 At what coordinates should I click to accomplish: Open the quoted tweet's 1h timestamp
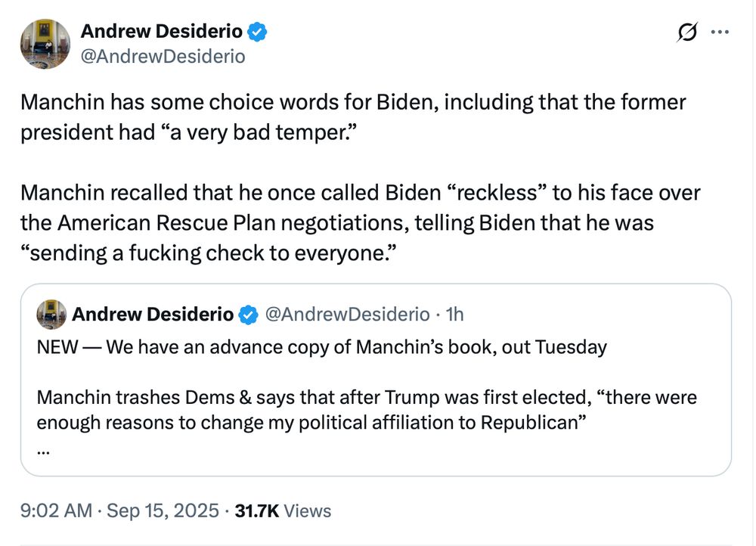click(455, 314)
